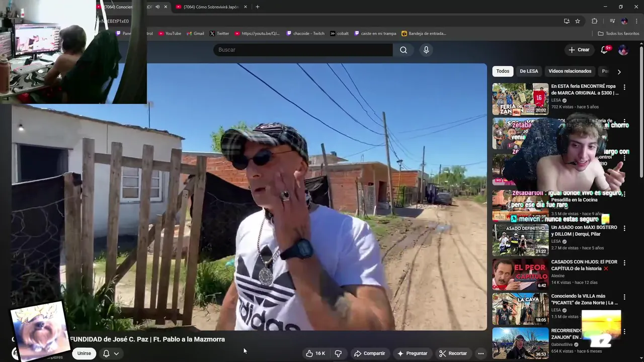Dislike the video with thumbs-down icon
The image size is (644, 362).
coord(338,353)
